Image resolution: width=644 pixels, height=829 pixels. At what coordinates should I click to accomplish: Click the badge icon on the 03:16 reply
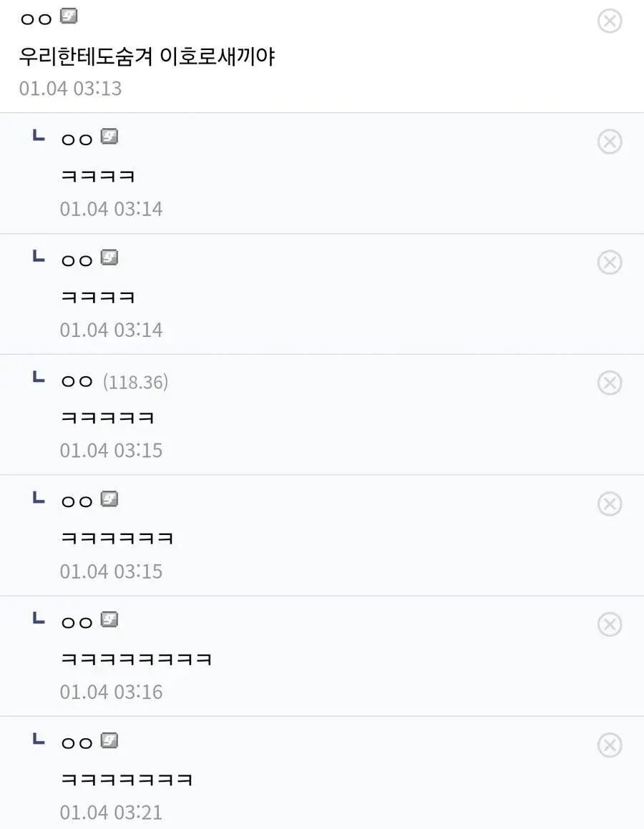pos(109,619)
